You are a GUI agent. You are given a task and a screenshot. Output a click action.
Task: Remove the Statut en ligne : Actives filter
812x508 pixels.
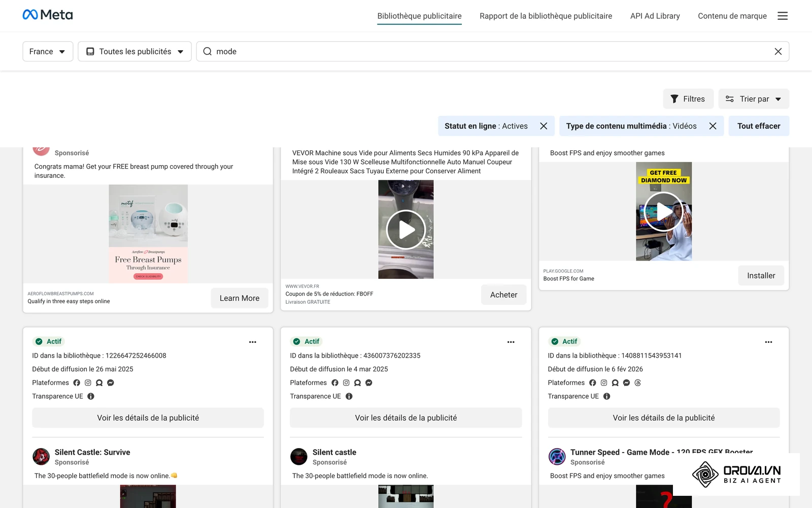[544, 126]
